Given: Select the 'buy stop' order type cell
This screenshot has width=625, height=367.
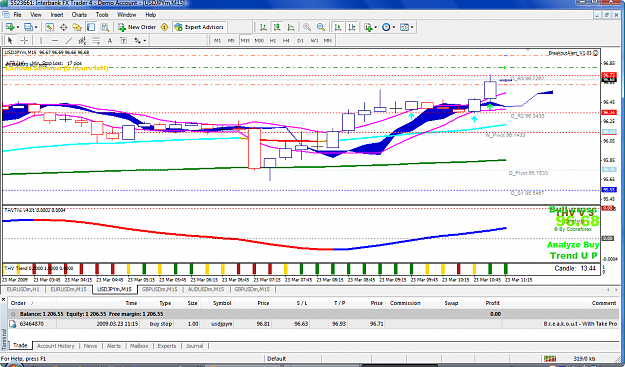Looking at the screenshot, I should [x=161, y=324].
